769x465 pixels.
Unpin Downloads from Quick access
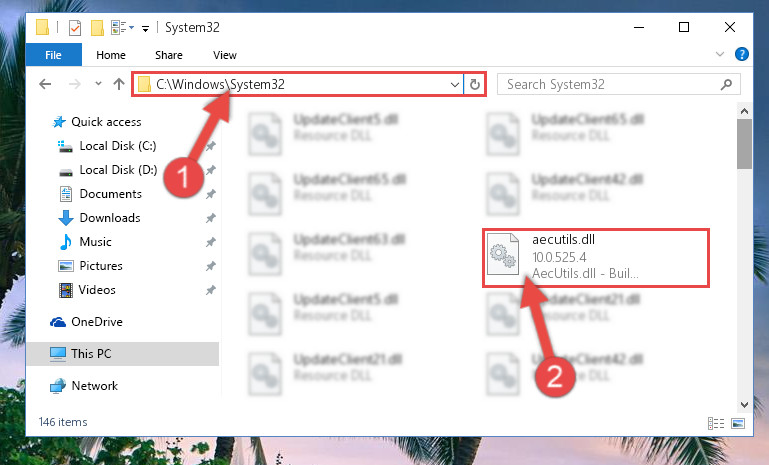tap(210, 218)
